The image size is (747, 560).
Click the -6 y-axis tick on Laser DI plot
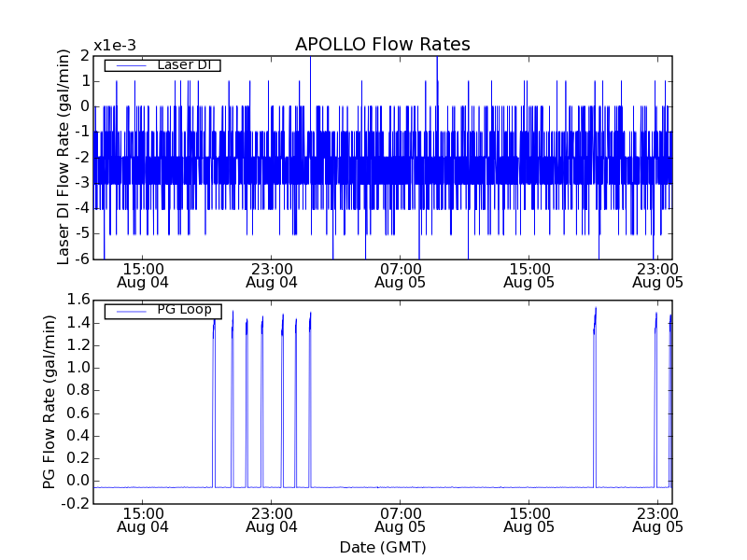[x=82, y=259]
